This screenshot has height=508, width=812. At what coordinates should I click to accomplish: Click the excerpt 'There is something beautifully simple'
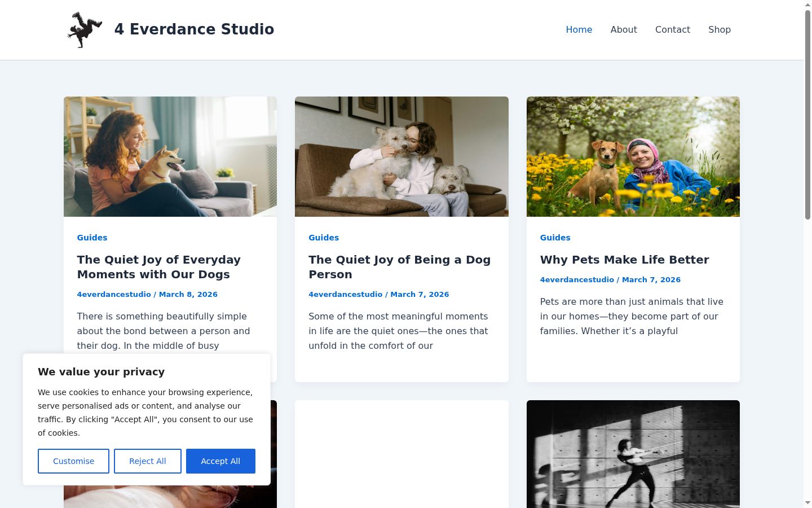[164, 331]
